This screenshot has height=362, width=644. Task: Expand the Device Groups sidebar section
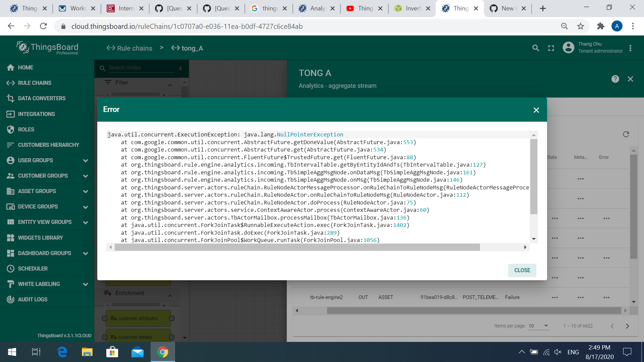[x=86, y=207]
